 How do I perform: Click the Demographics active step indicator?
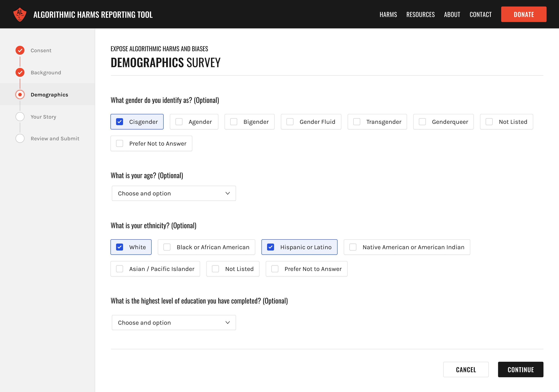click(20, 95)
